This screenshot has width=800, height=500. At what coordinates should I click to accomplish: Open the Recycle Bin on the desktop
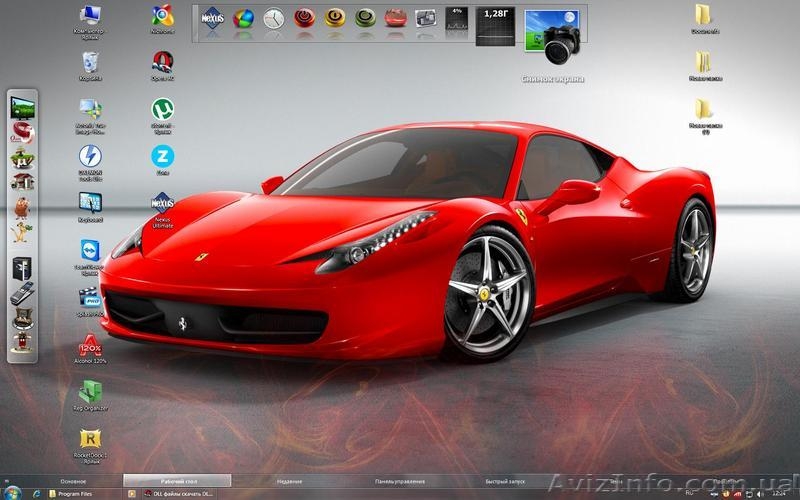(x=90, y=62)
